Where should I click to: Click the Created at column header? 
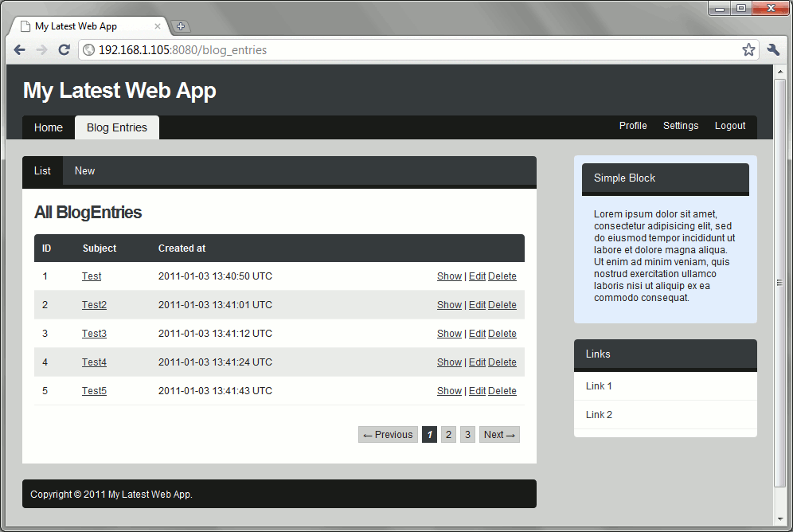[x=182, y=248]
